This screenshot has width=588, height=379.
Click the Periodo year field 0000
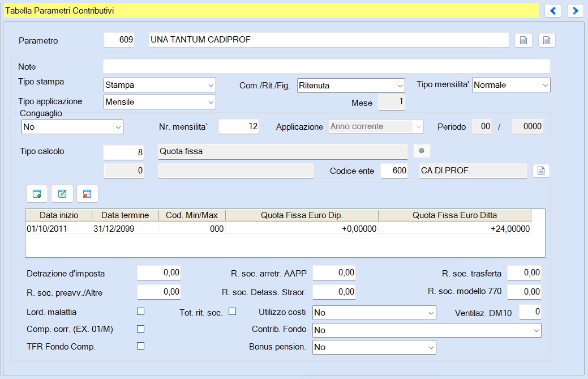527,126
